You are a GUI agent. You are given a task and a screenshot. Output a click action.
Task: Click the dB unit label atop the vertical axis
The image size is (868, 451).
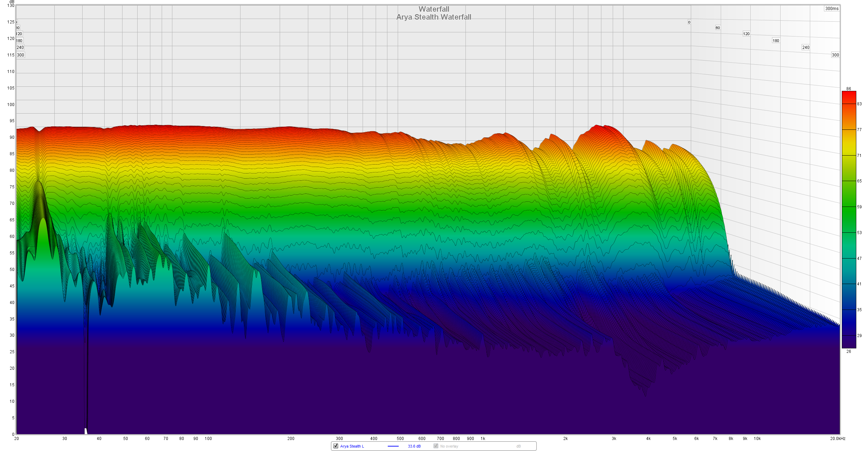[12, 2]
